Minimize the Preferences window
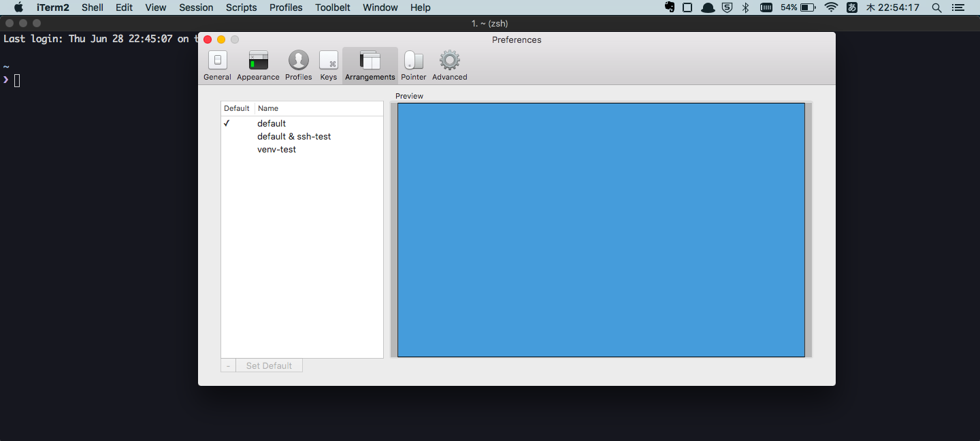Viewport: 980px width, 441px height. point(221,39)
